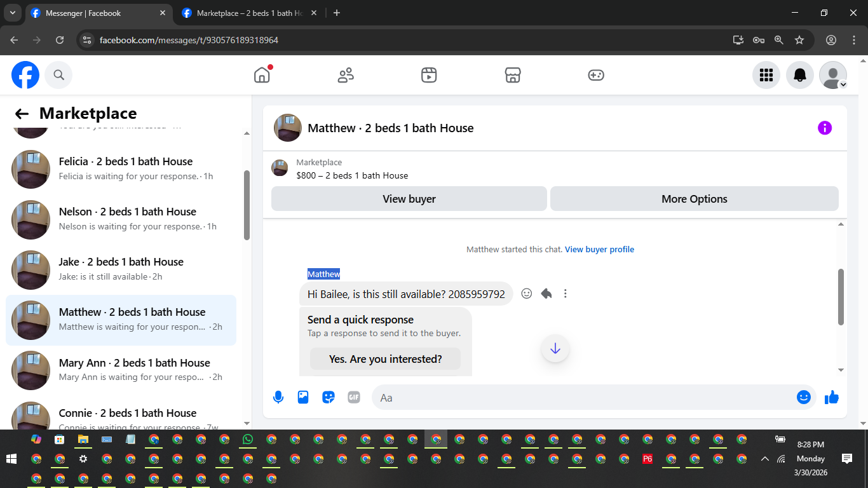Open the saved passwords key icon
868x488 pixels.
[x=759, y=40]
